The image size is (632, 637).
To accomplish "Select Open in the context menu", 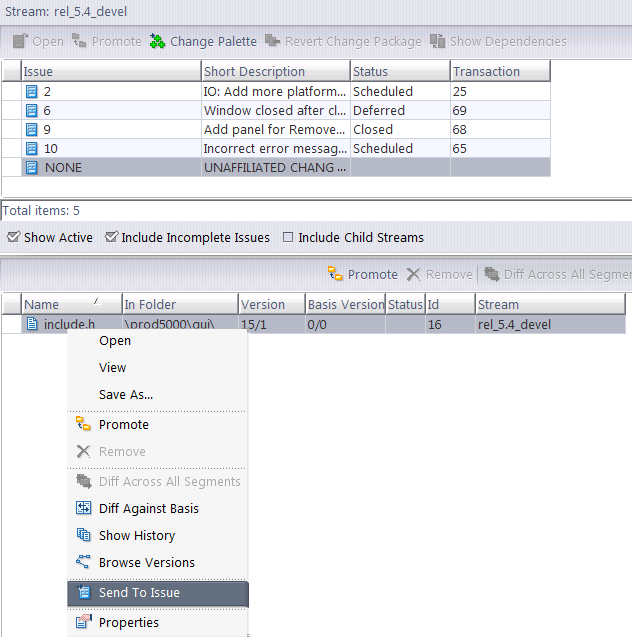I will click(115, 340).
